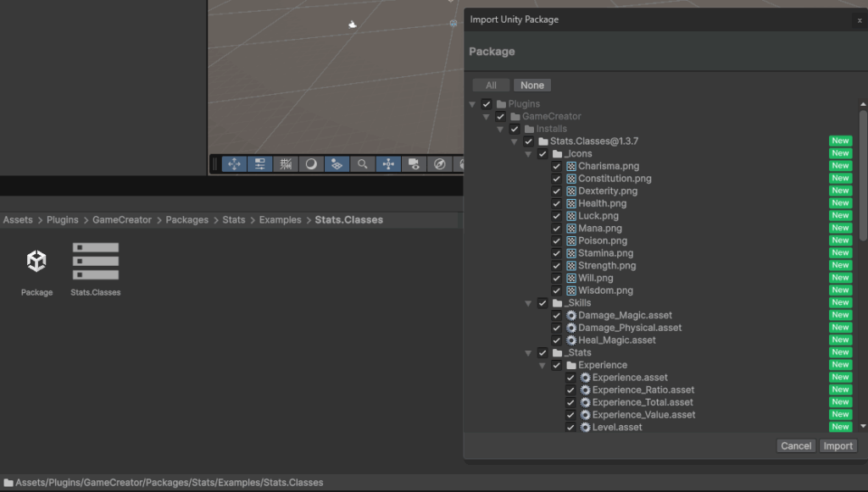Cancel the package import
Screen dimensions: 868x492
click(796, 446)
